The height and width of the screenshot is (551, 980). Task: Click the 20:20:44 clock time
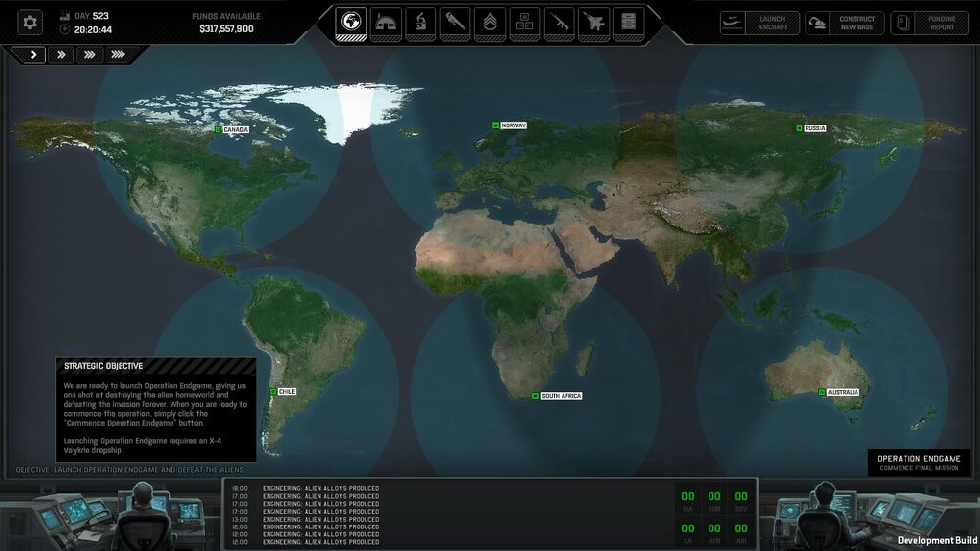(92, 30)
